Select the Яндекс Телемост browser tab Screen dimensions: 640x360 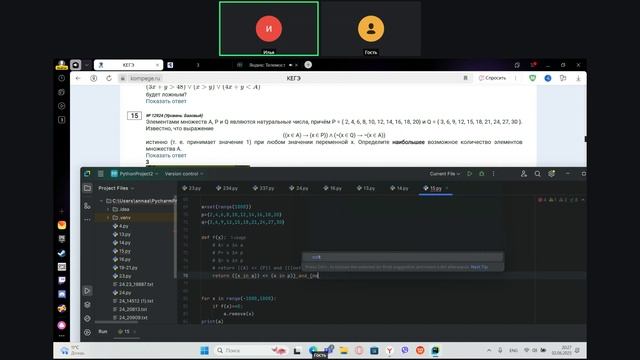point(268,65)
